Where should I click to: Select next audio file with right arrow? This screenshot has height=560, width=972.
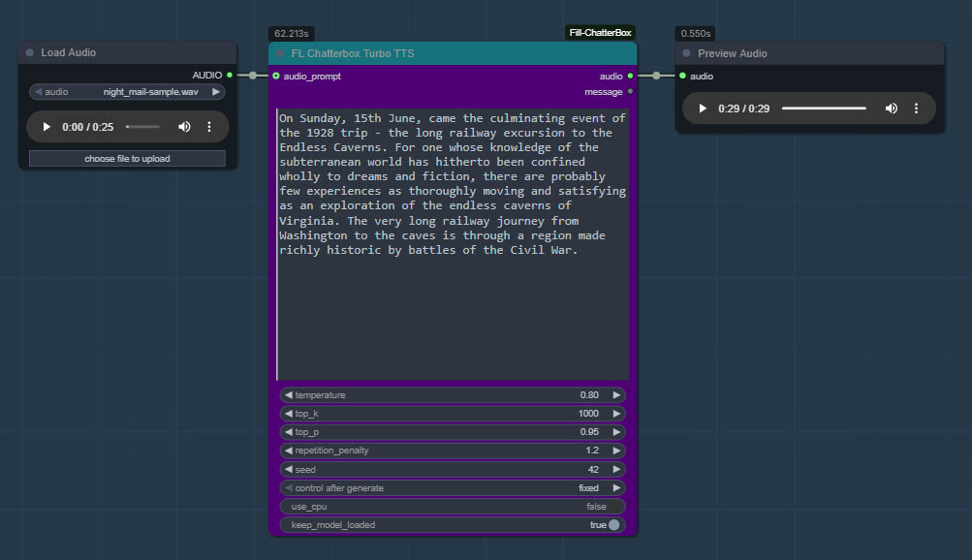pyautogui.click(x=216, y=92)
